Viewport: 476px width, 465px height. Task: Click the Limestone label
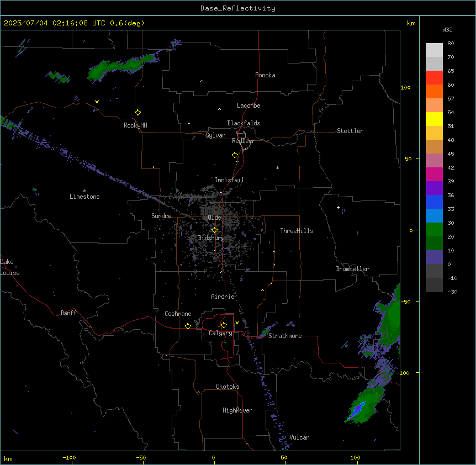point(84,197)
